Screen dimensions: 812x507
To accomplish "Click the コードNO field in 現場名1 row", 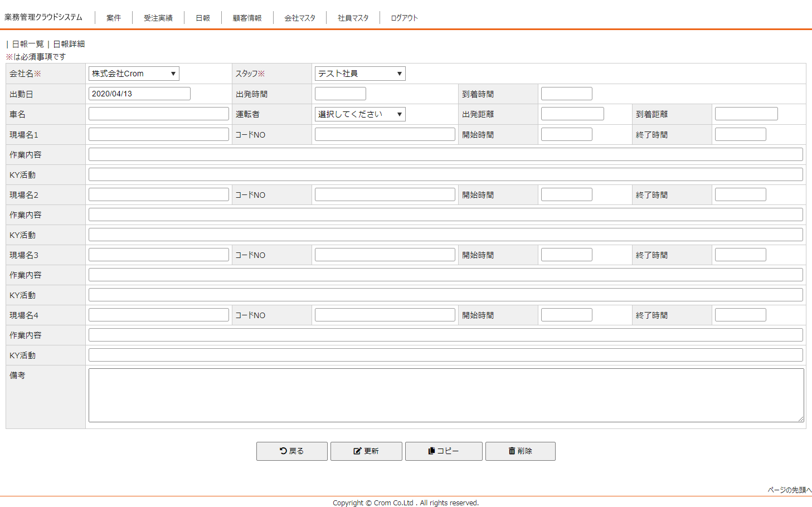I will [385, 134].
